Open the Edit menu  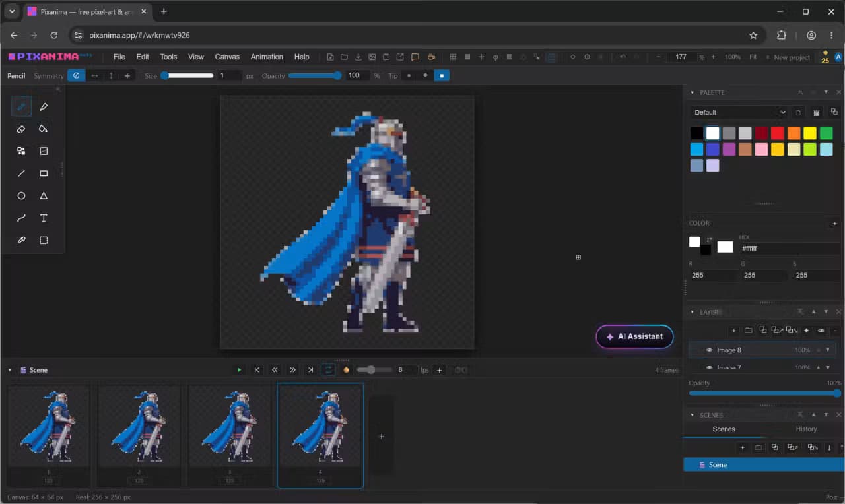pyautogui.click(x=143, y=57)
